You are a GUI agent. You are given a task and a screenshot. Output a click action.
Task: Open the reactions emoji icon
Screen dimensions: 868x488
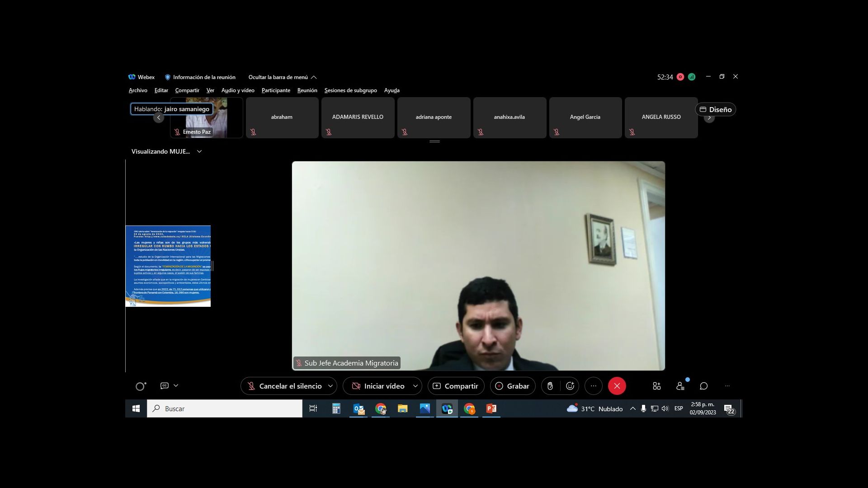click(570, 386)
